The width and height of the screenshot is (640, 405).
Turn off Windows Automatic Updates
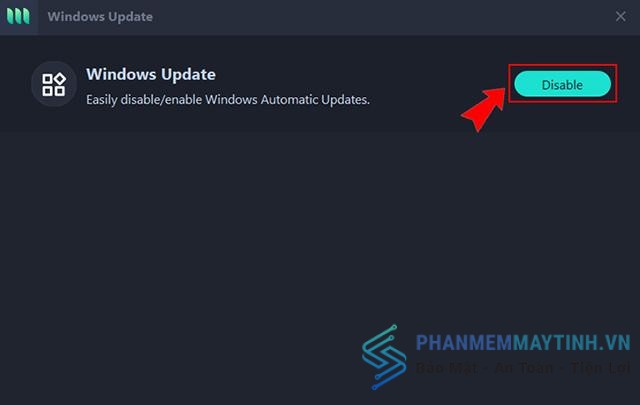pos(562,84)
